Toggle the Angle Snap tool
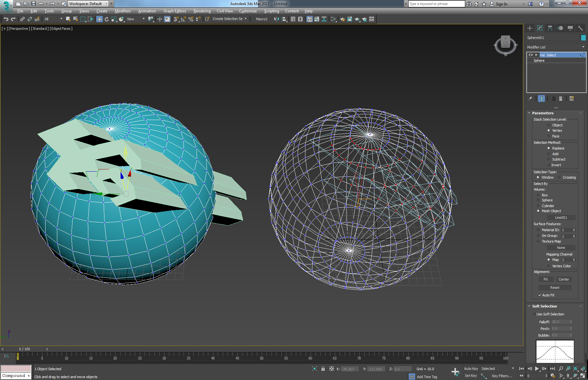 point(184,19)
